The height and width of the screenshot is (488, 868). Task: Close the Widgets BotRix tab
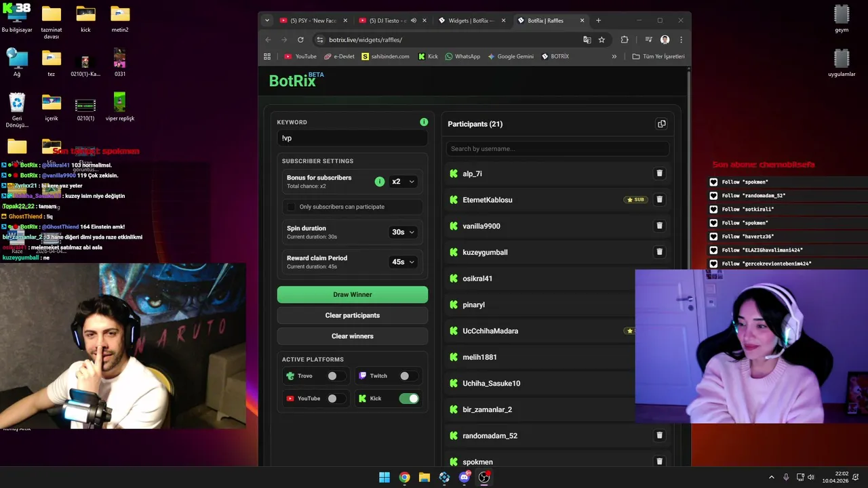point(503,20)
